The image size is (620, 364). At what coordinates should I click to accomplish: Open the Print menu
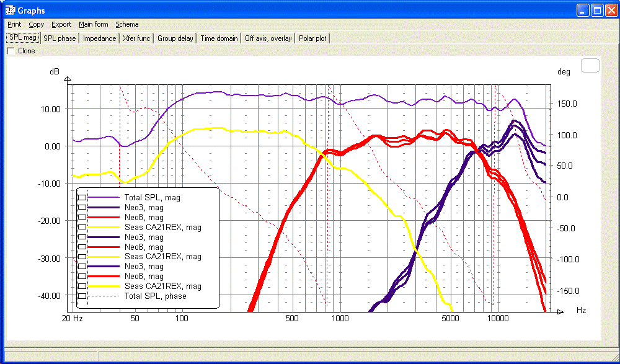[14, 25]
